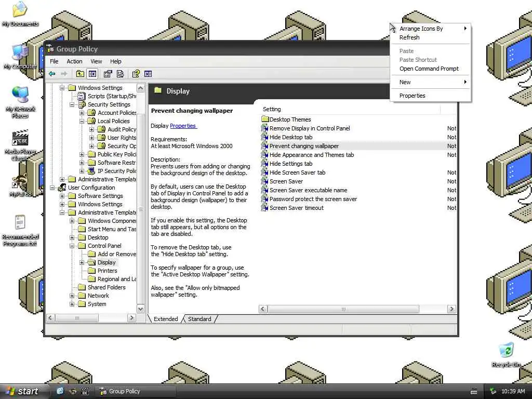
Task: Click the Setting column header
Action: tap(350, 109)
